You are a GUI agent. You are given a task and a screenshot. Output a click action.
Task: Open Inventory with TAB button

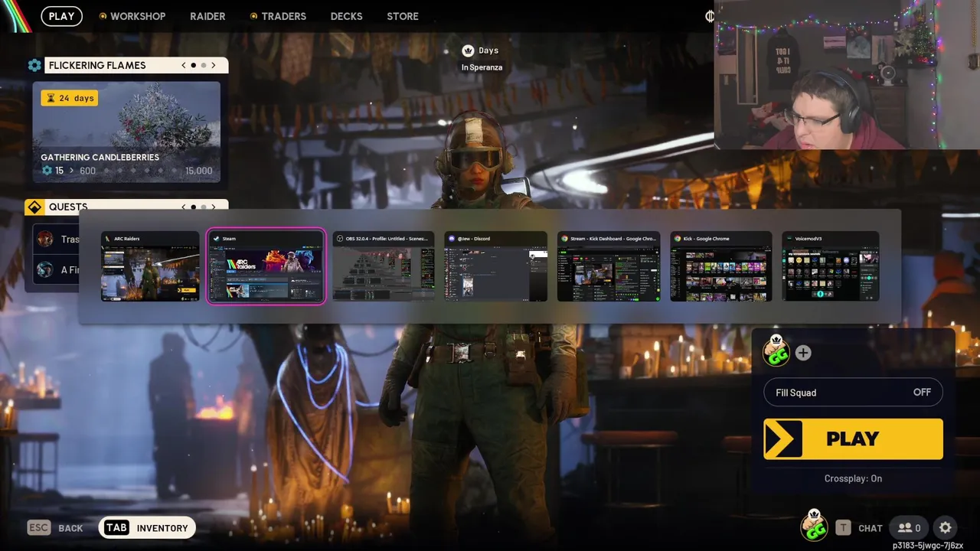pos(147,528)
